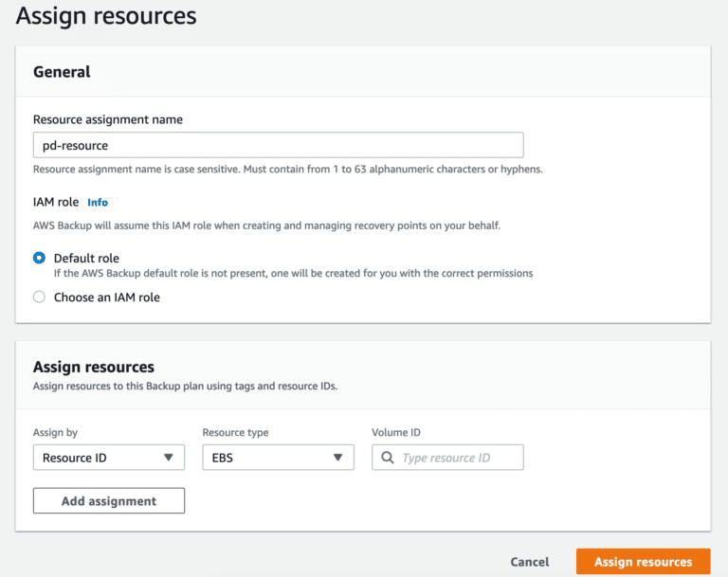Image resolution: width=728 pixels, height=577 pixels.
Task: Click the Resource type label
Action: click(235, 432)
